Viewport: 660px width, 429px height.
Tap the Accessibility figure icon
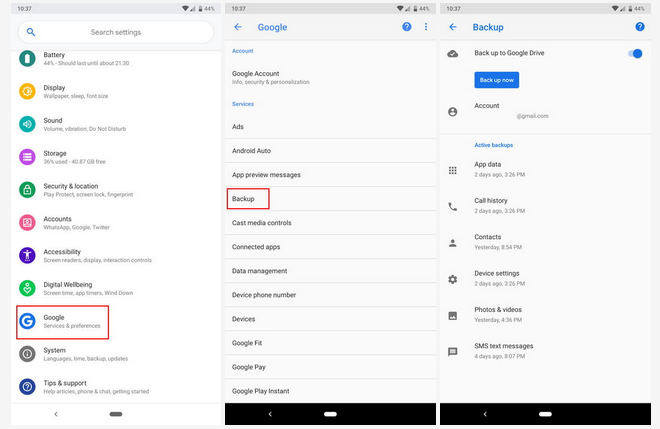click(27, 255)
